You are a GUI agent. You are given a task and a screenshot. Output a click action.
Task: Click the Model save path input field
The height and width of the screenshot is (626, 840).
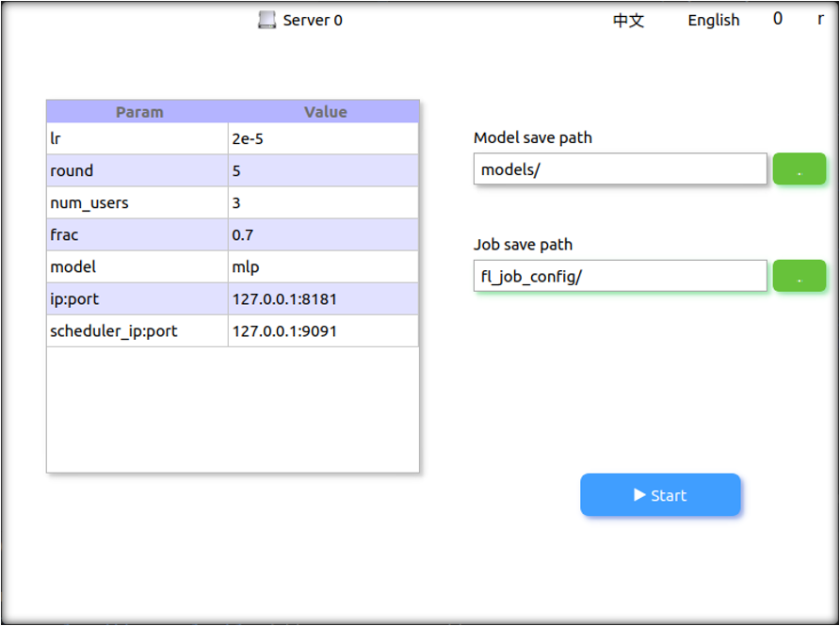coord(620,169)
